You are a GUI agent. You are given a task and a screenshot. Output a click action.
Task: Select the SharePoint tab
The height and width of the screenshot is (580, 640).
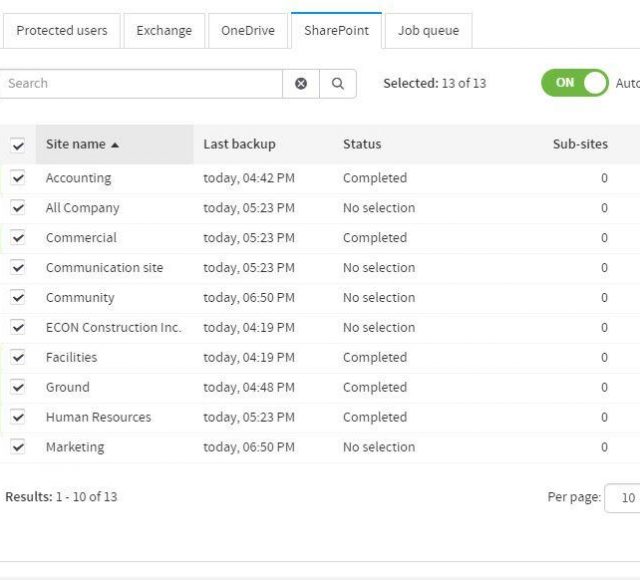tap(336, 31)
